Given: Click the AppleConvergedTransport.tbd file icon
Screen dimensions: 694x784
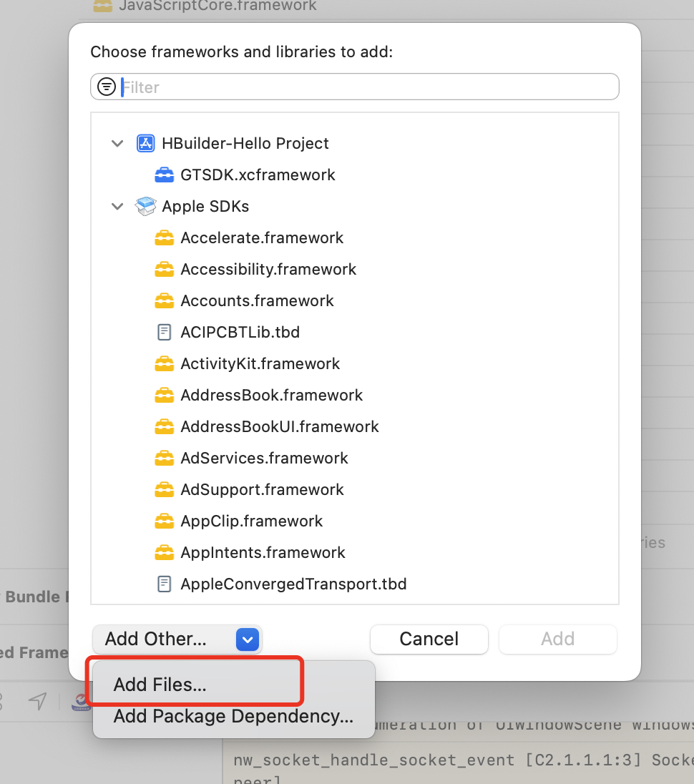Looking at the screenshot, I should pos(165,584).
